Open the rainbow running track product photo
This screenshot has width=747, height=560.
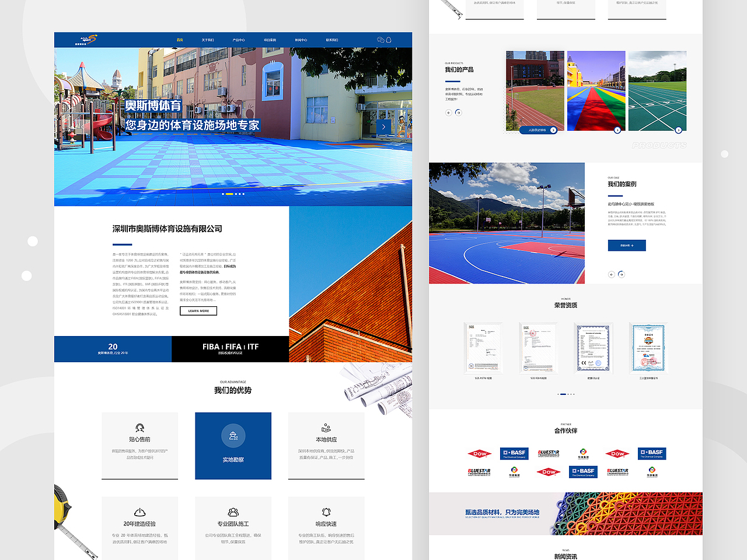596,90
